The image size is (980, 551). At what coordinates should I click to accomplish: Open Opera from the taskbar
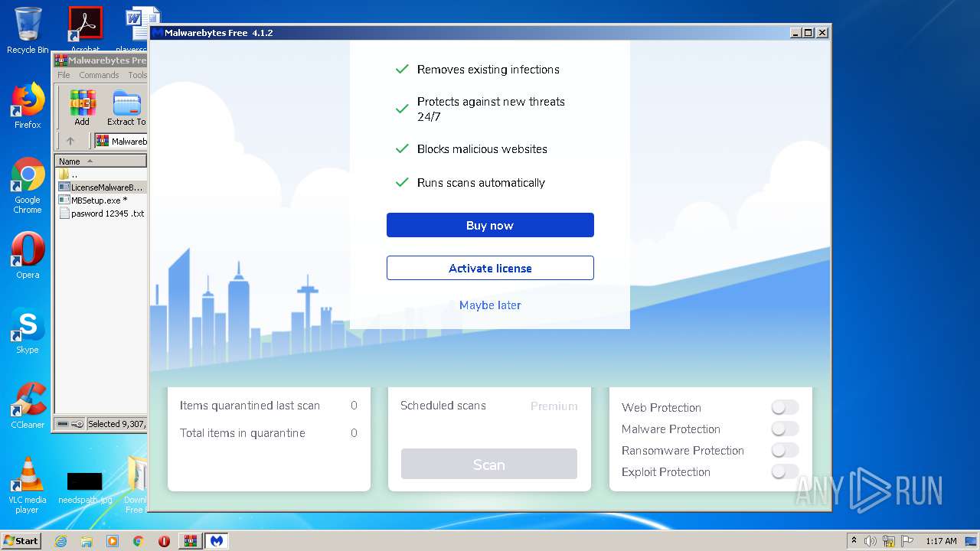[x=164, y=541]
